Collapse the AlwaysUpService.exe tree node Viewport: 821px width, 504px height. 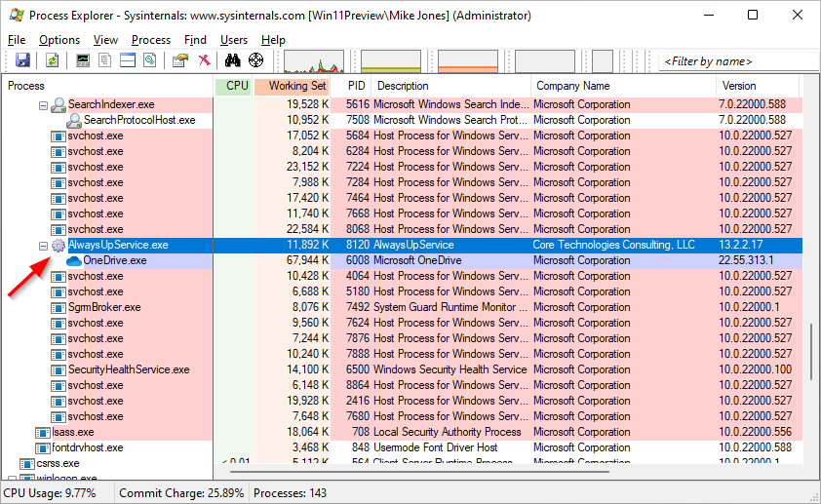coord(44,246)
